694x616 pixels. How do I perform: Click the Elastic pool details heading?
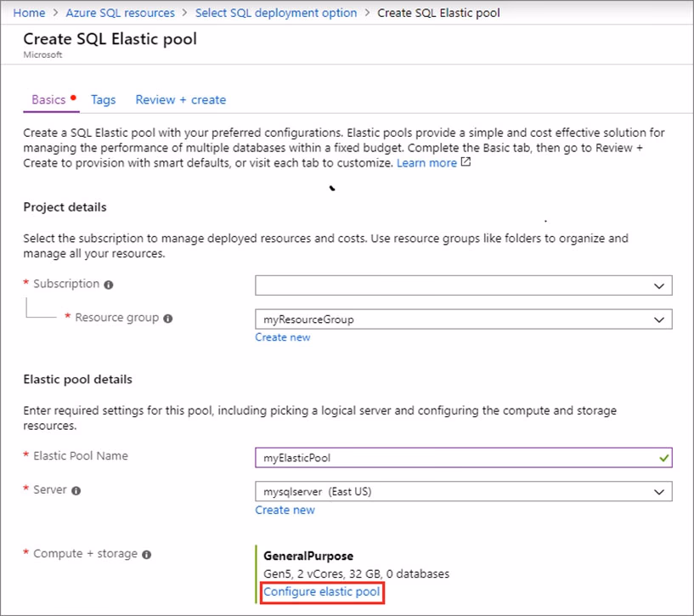coord(78,380)
